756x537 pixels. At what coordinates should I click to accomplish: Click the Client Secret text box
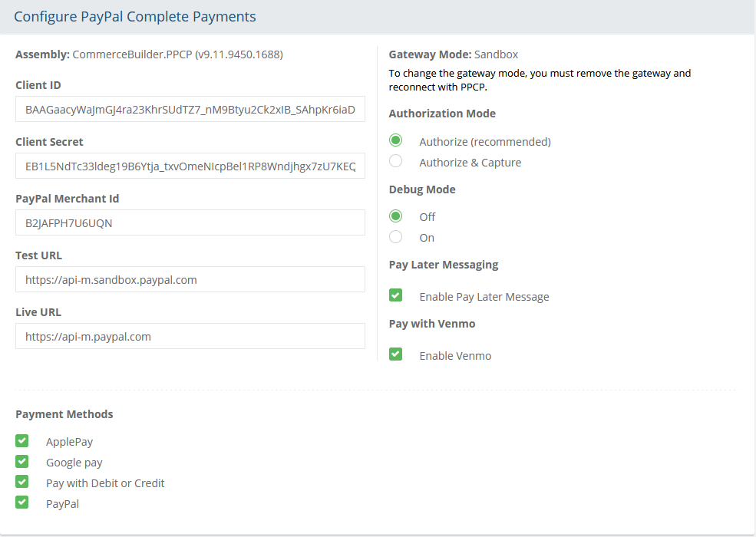click(x=190, y=166)
